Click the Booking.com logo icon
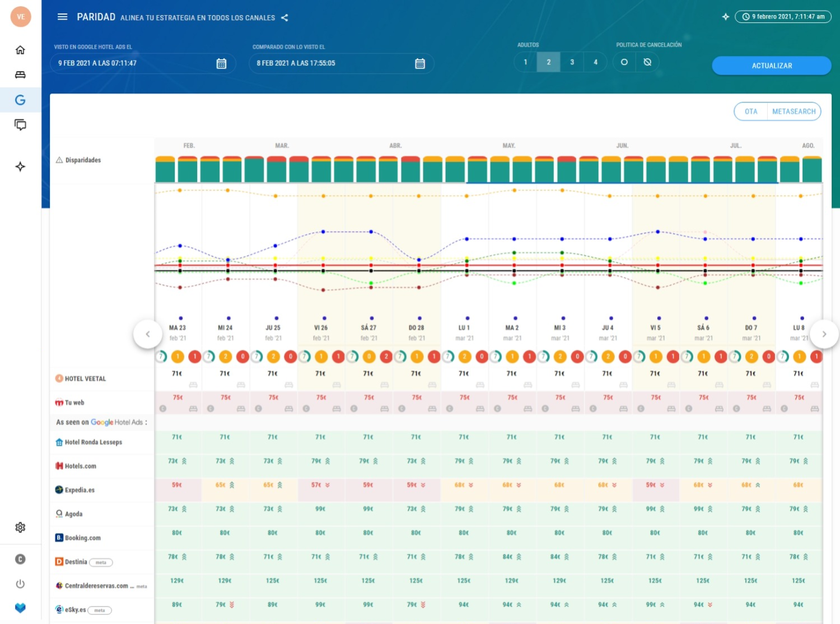This screenshot has width=840, height=624. [x=59, y=538]
